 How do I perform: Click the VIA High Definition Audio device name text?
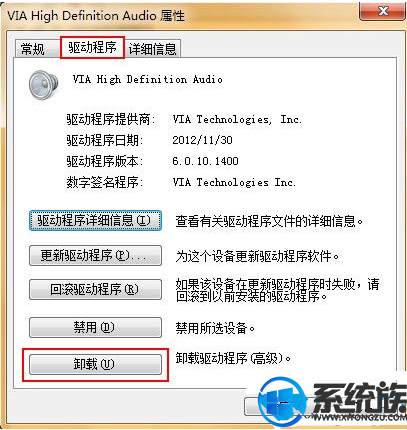[x=148, y=79]
